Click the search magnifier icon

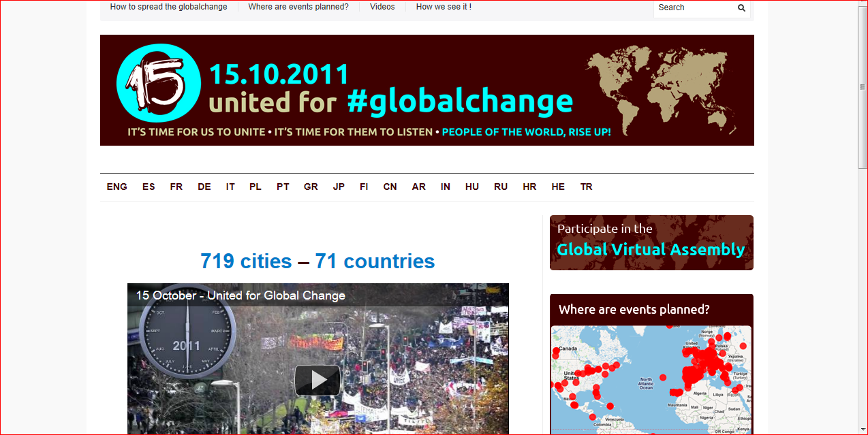tap(741, 8)
